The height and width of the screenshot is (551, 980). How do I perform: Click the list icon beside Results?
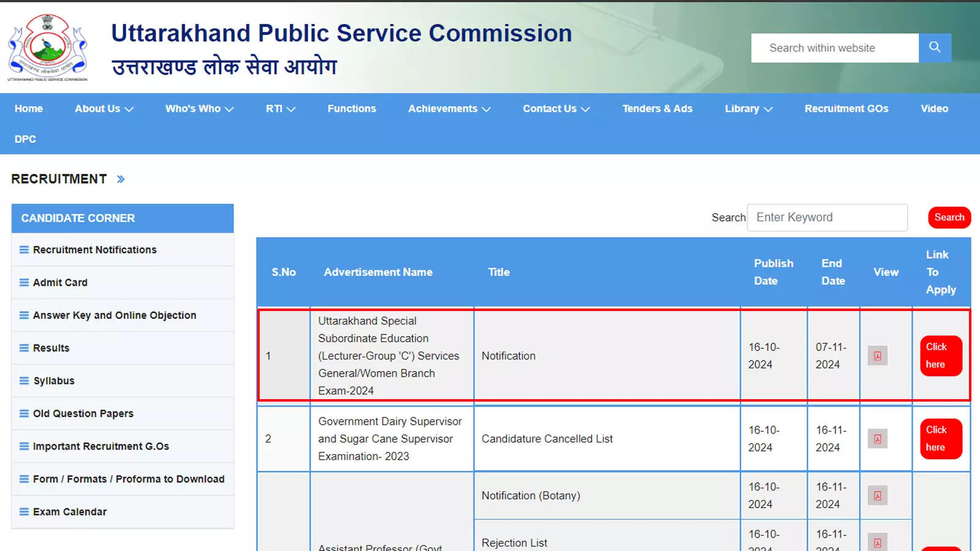pos(24,348)
